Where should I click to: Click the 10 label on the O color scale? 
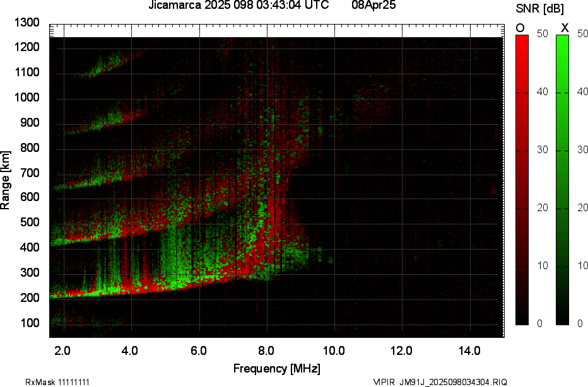[x=542, y=265]
